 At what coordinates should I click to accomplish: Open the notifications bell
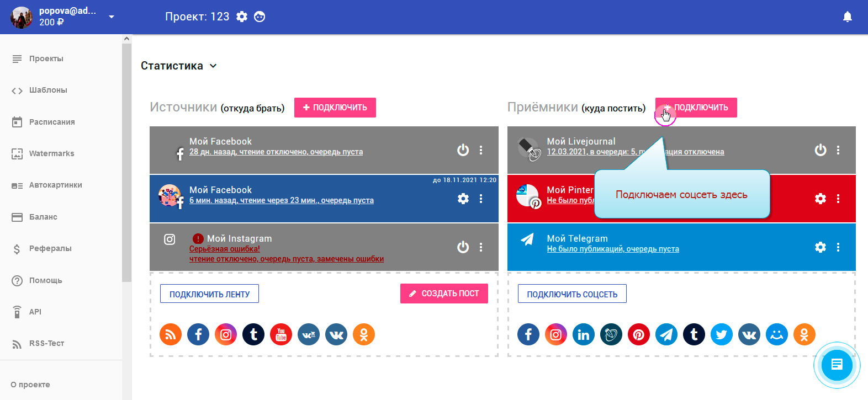(x=848, y=17)
